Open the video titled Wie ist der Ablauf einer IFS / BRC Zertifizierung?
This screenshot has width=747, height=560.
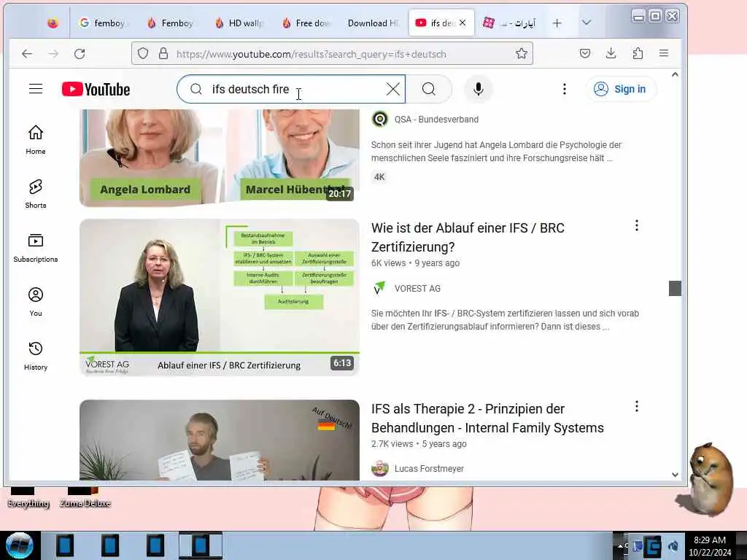[x=468, y=237]
